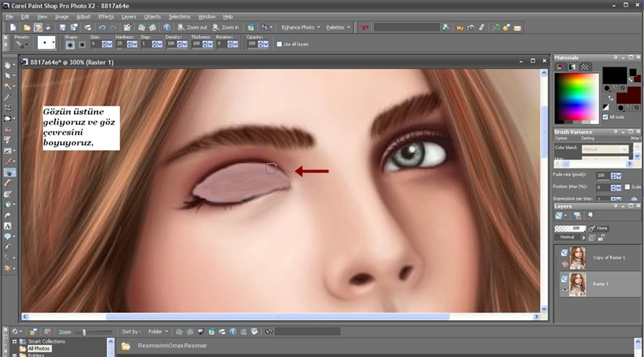Select the Crop tool
Image resolution: width=644 pixels, height=357 pixels.
(8, 108)
